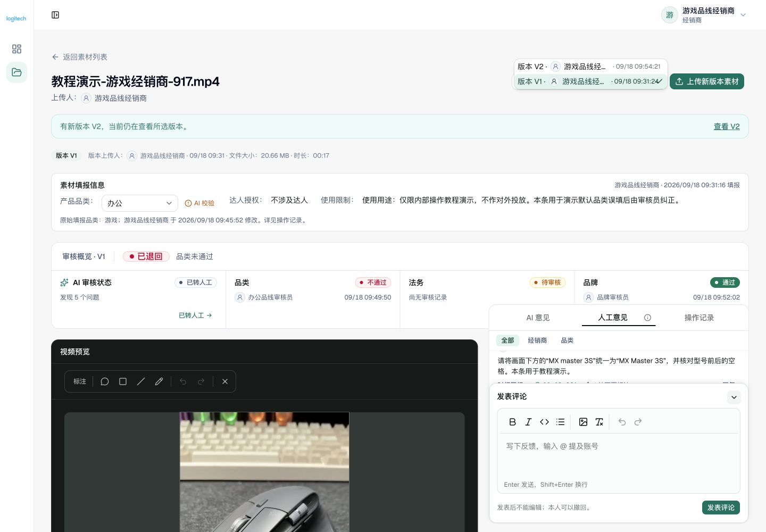The height and width of the screenshot is (532, 766).
Task: Toggle italic in comment editor
Action: coord(528,422)
